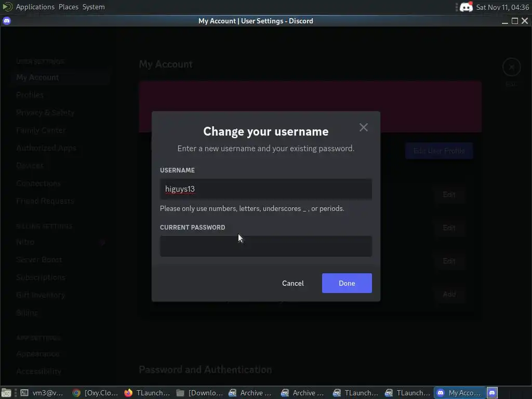Open the Places menu
Viewport: 532px width, 399px height.
pos(68,7)
